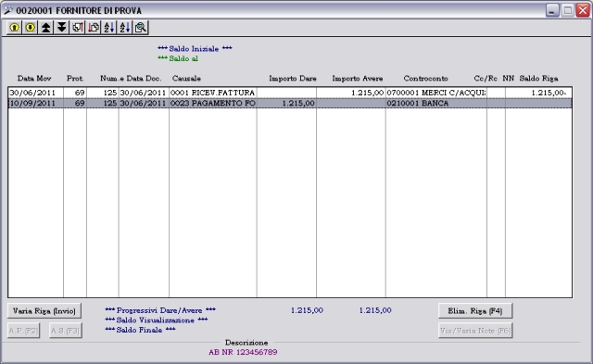Screen dimensions: 593x364
Task: Click the Saldo Iniziale label
Action: coord(195,49)
